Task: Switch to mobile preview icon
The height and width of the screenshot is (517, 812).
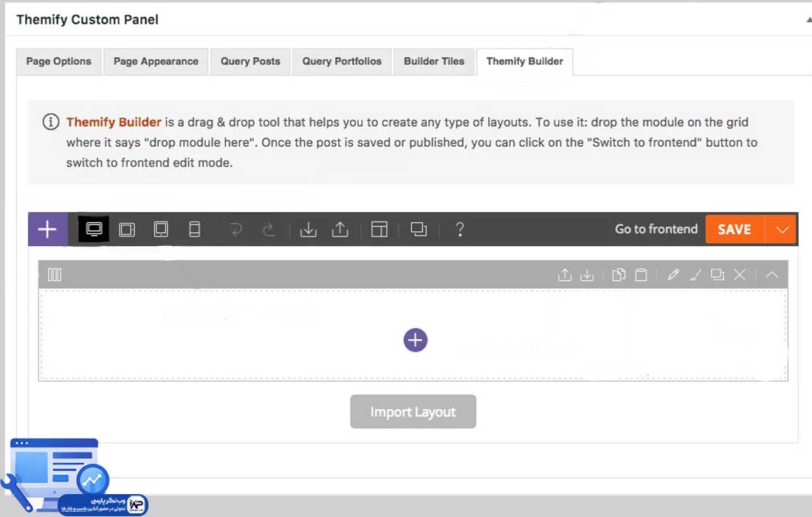Action: (194, 229)
